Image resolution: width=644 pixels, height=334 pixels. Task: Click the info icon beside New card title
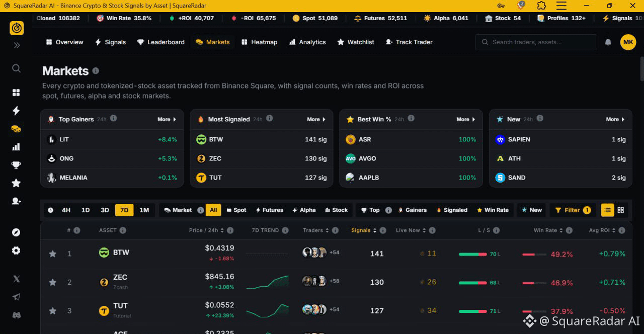point(540,118)
